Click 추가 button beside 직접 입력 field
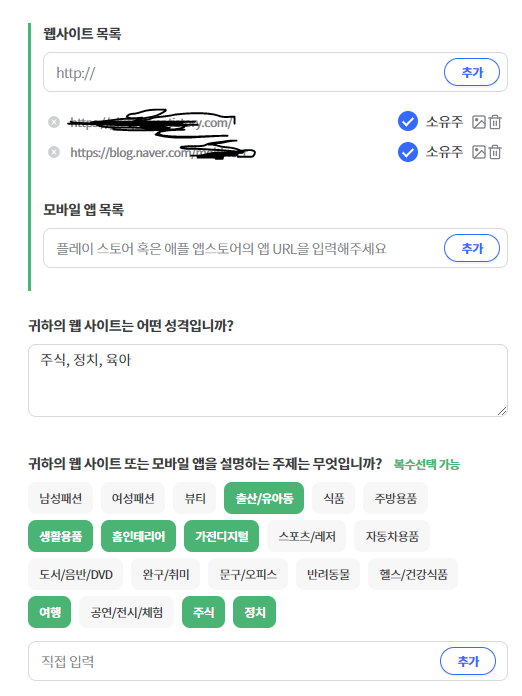Image resolution: width=522 pixels, height=696 pixels. [x=468, y=661]
